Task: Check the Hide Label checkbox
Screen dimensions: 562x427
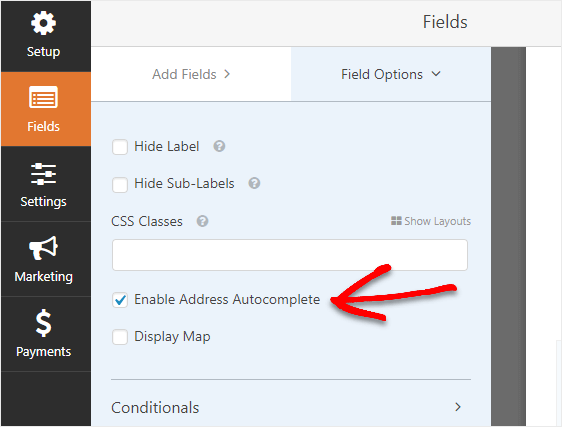Action: click(x=120, y=147)
